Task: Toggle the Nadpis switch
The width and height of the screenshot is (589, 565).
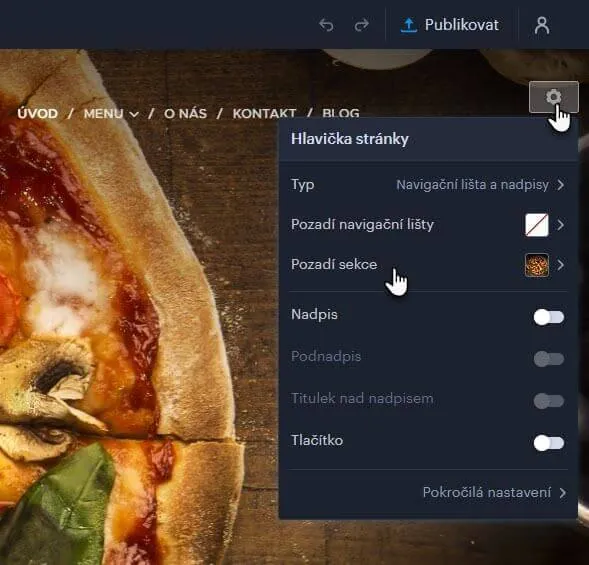Action: coord(548,317)
